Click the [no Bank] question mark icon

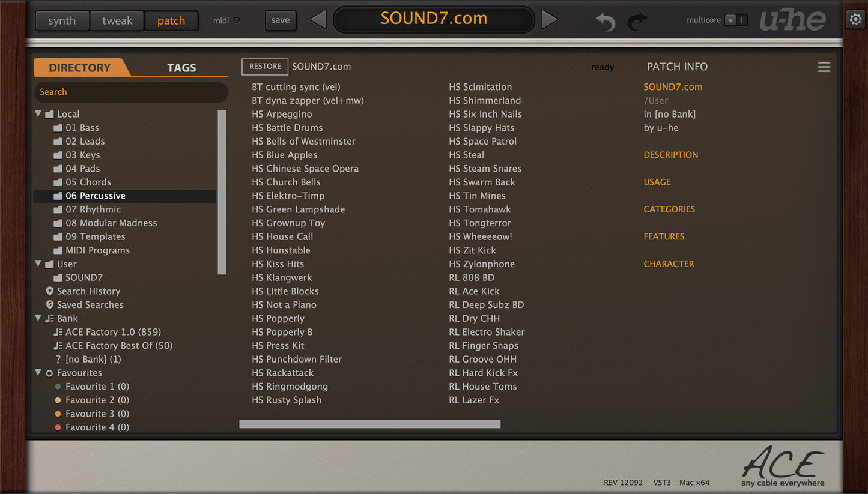58,360
